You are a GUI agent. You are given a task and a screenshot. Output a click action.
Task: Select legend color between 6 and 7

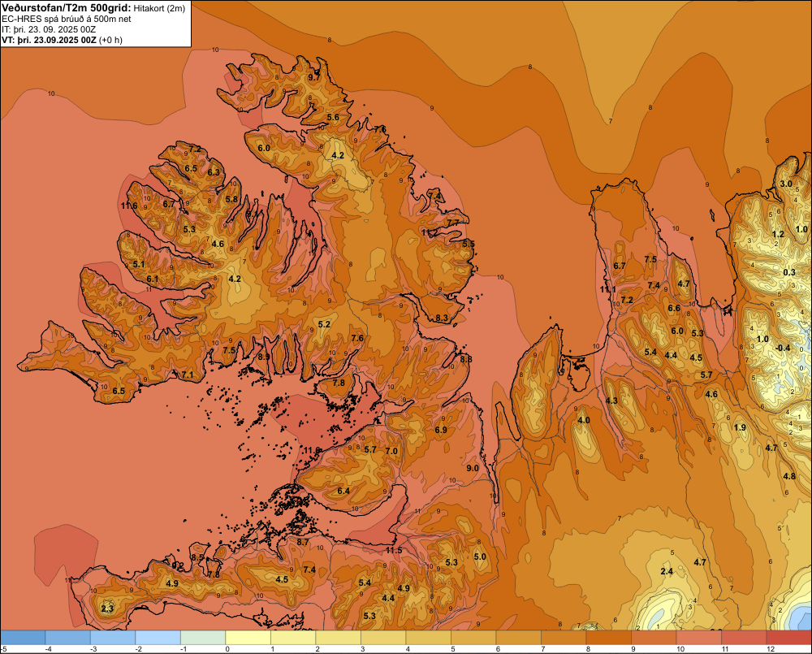518,638
